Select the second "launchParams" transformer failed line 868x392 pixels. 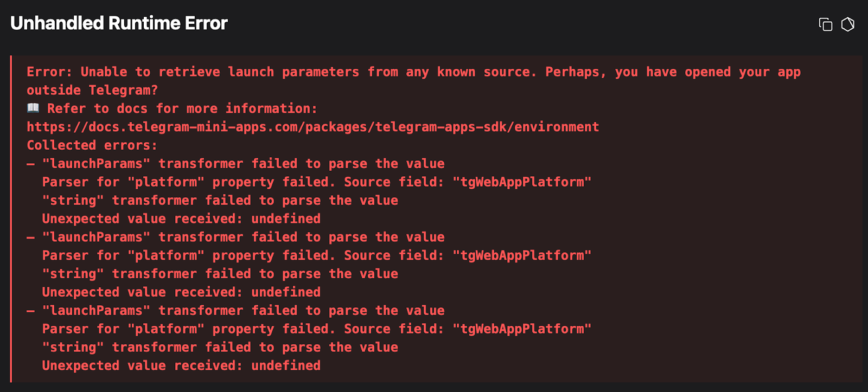243,237
